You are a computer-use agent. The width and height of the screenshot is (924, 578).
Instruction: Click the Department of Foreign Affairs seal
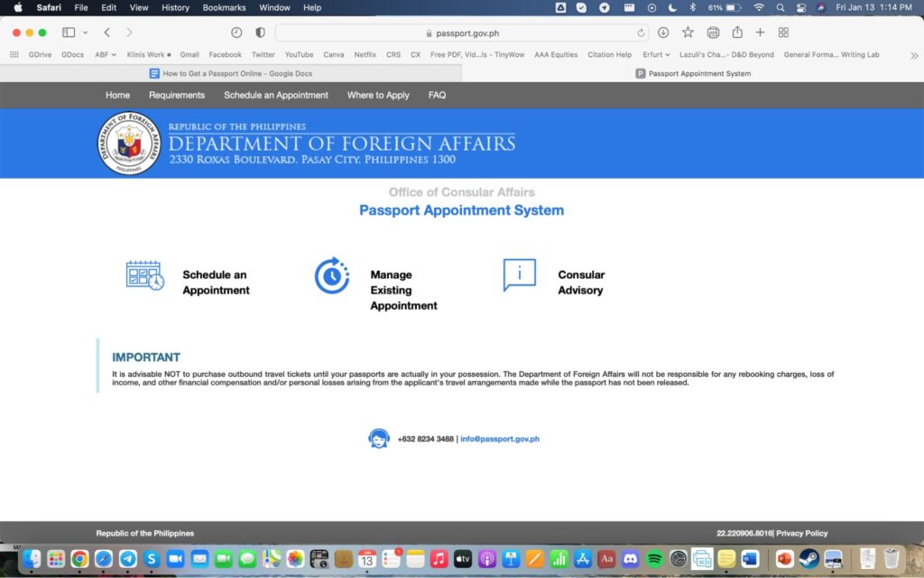(129, 144)
